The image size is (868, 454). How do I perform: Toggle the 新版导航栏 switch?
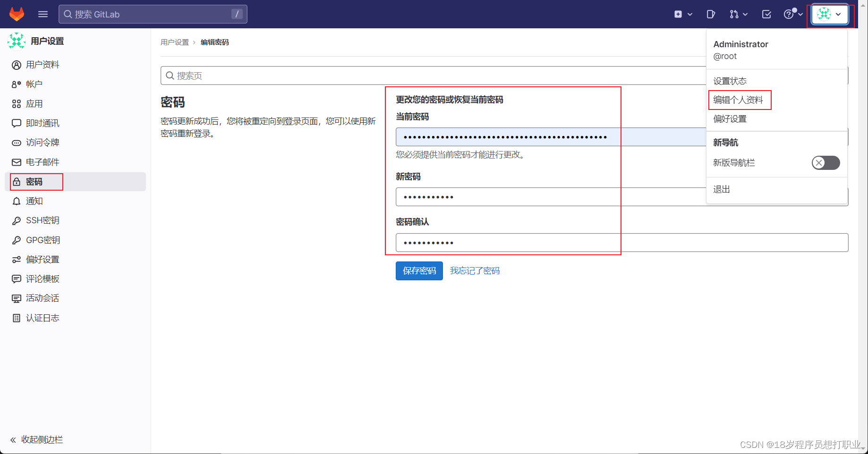click(825, 163)
